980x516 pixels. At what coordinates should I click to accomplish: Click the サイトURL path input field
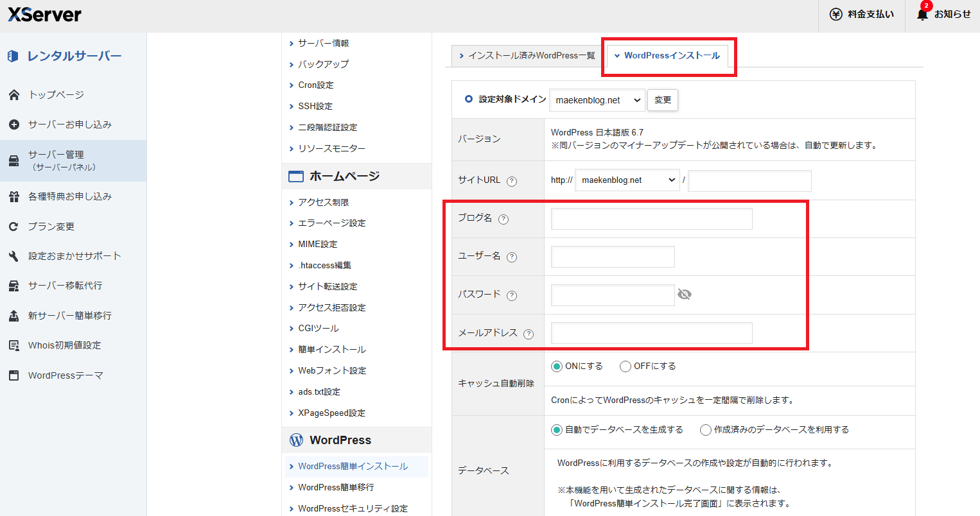click(749, 181)
